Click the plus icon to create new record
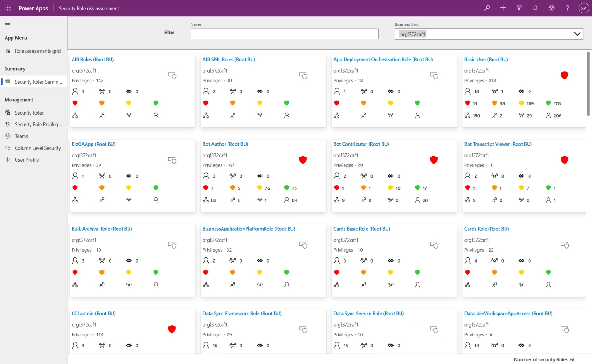 (x=503, y=8)
